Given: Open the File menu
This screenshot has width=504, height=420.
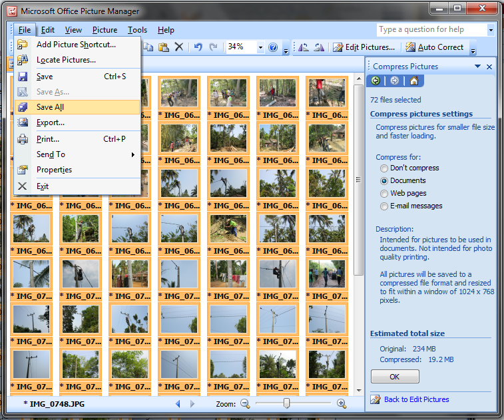Looking at the screenshot, I should (25, 30).
